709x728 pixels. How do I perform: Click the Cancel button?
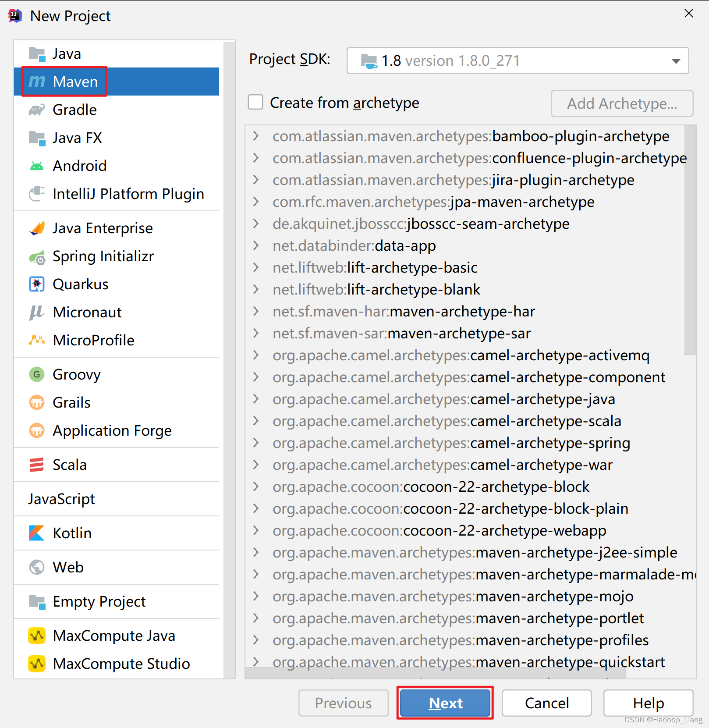pyautogui.click(x=547, y=703)
